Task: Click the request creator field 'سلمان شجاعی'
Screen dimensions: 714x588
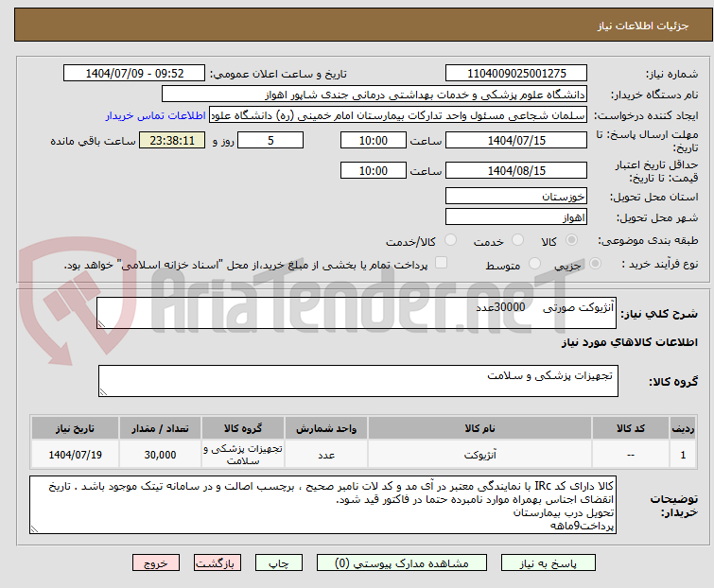Action: (x=398, y=115)
